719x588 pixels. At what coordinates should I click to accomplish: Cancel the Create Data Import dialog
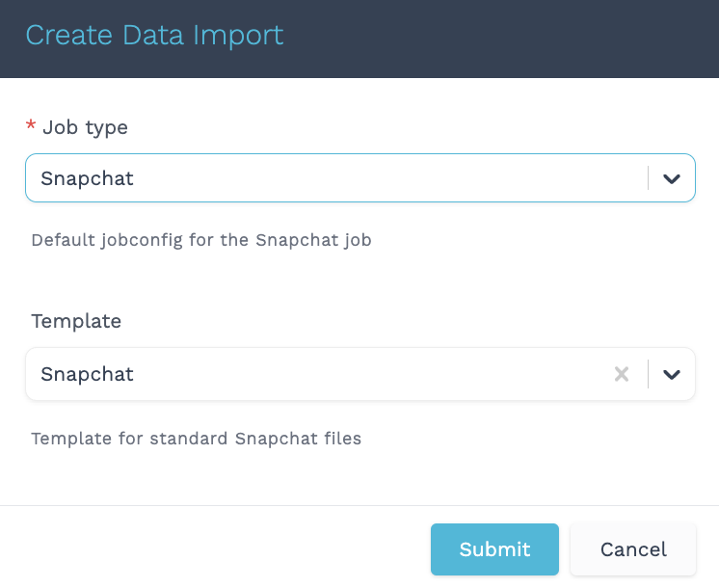click(633, 549)
